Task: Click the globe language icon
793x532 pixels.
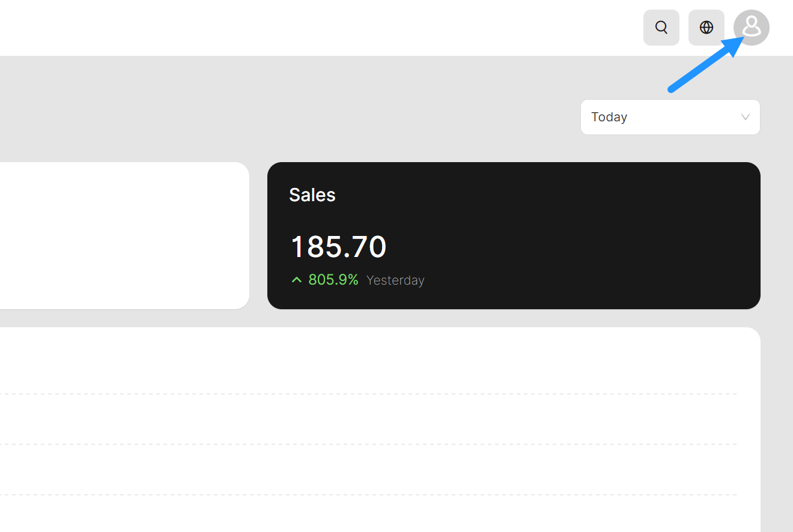Action: (706, 28)
